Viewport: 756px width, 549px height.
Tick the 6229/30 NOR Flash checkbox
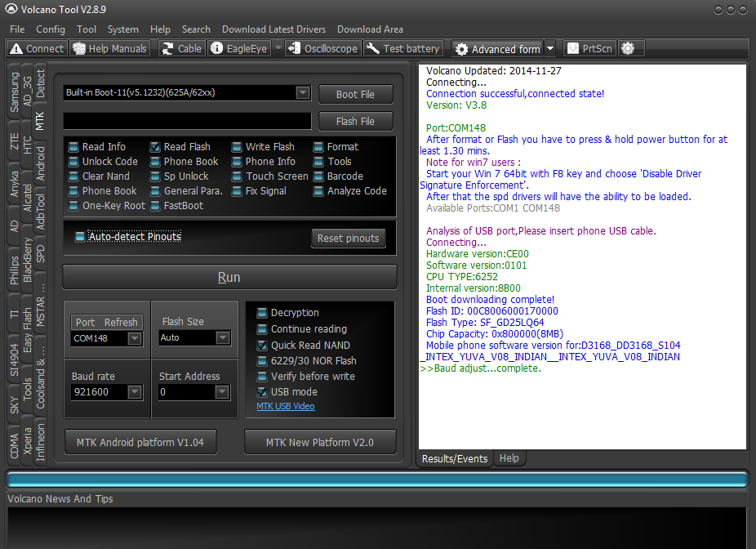262,361
